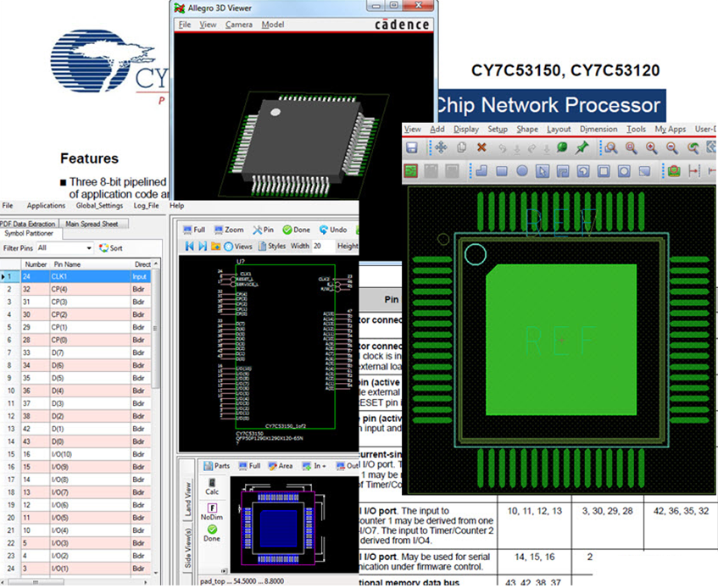Click the move cross-arrows icon
Viewport: 718px width, 588px height.
(440, 147)
